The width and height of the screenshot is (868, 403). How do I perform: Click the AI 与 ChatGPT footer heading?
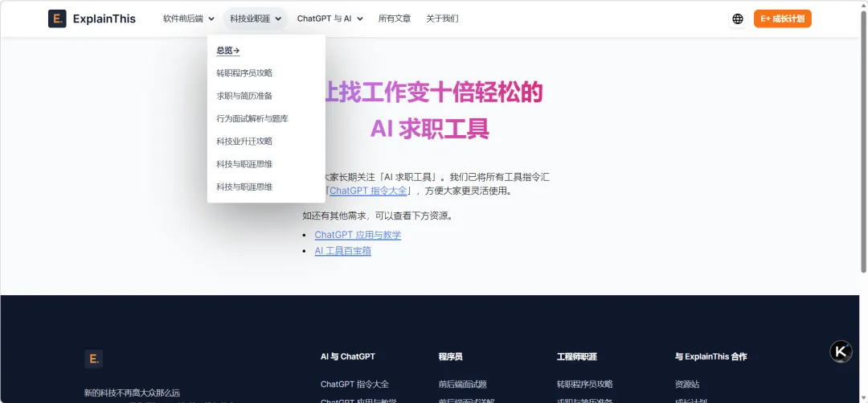348,356
